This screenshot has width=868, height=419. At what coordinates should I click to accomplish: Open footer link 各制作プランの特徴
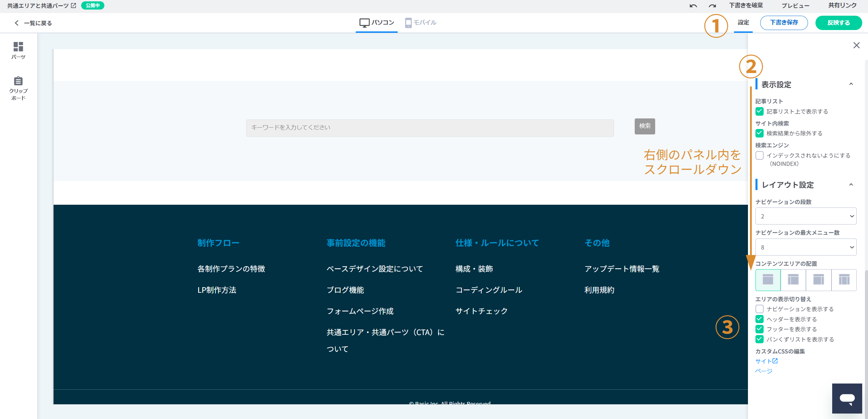(x=231, y=269)
